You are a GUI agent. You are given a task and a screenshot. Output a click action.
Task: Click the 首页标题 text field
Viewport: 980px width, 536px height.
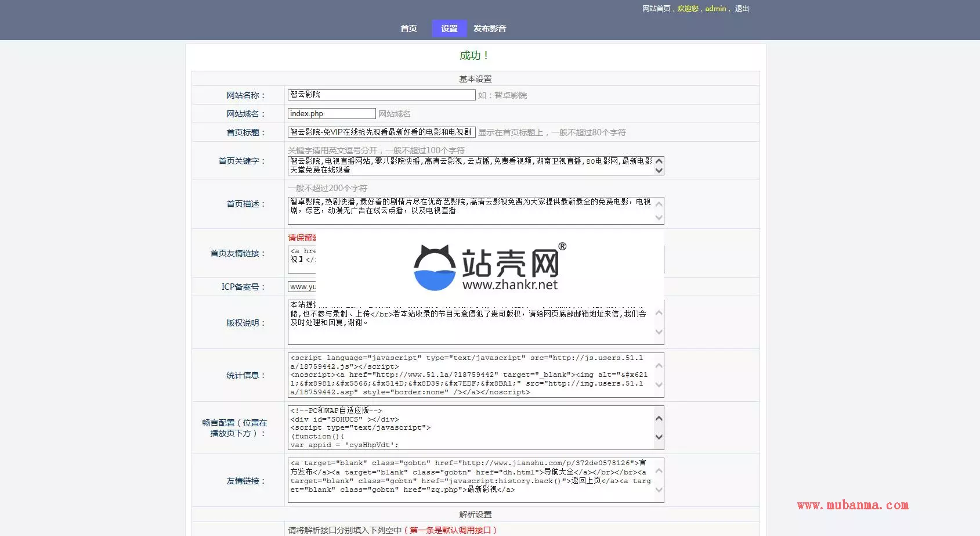[381, 132]
